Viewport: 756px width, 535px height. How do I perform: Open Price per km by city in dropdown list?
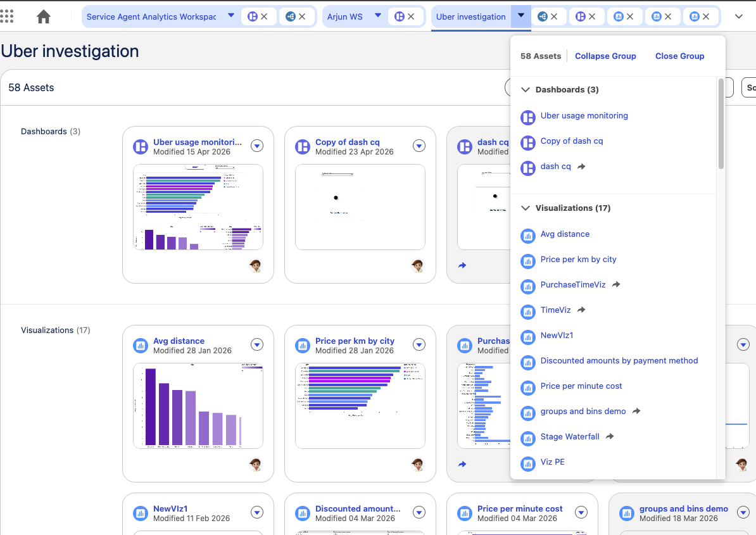click(578, 260)
